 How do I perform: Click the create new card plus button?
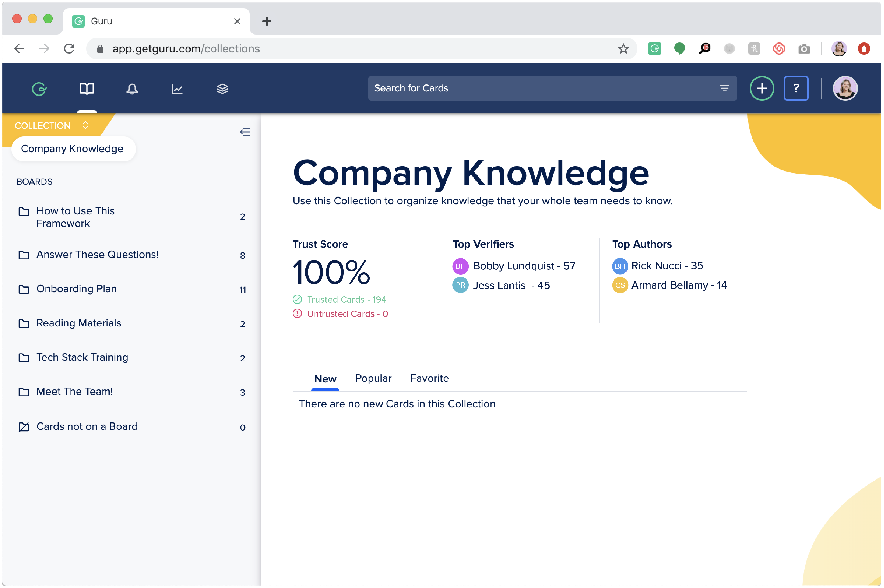coord(762,88)
